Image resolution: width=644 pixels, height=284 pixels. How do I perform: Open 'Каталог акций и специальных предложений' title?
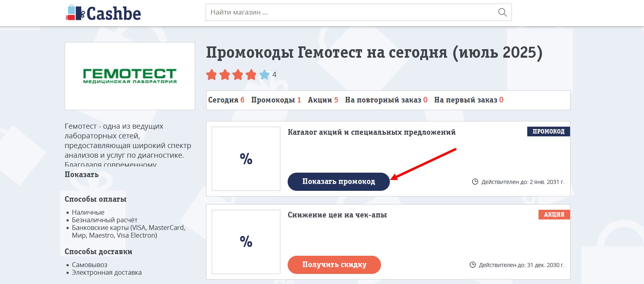(372, 132)
